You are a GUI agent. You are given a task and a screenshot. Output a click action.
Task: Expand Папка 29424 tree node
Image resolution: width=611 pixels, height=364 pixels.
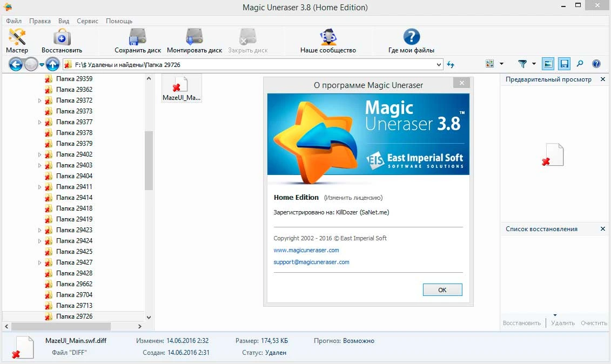tap(39, 241)
